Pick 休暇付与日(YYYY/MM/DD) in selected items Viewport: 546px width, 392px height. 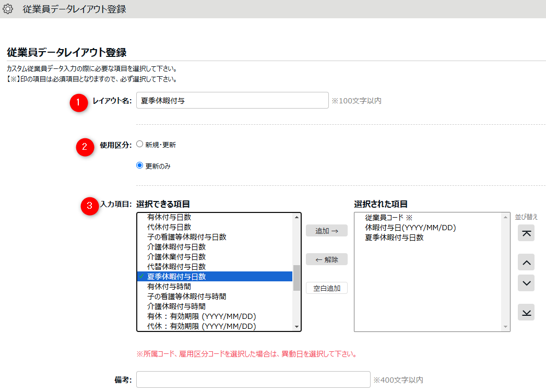[407, 228]
